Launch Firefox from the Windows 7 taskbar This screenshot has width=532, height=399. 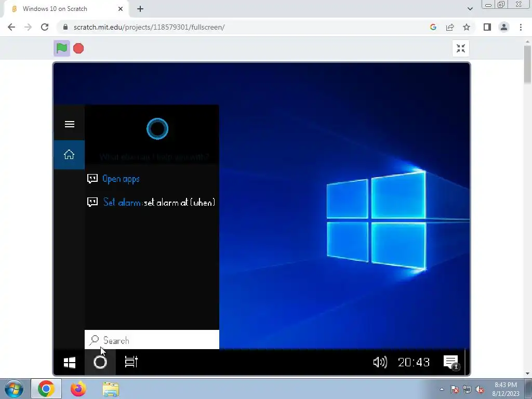click(78, 389)
